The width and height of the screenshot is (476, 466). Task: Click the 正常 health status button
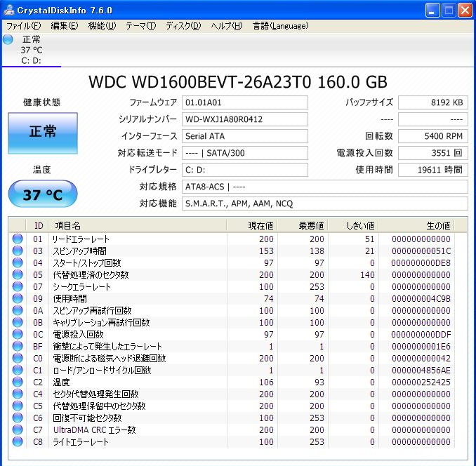pyautogui.click(x=43, y=133)
